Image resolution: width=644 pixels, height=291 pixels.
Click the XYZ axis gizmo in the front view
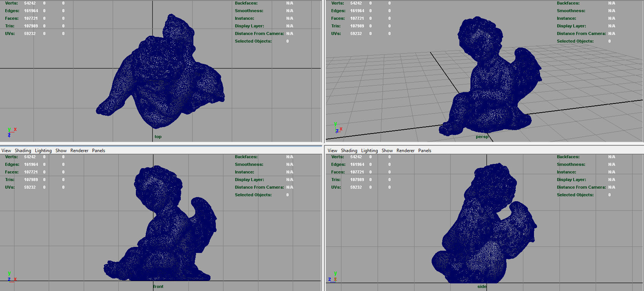point(11,277)
